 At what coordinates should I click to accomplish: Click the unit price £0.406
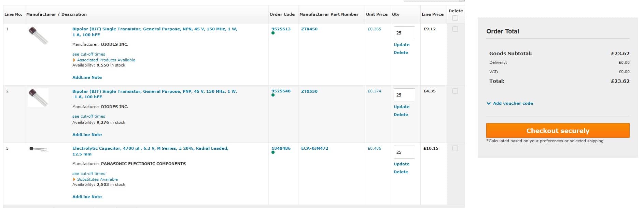click(x=374, y=148)
